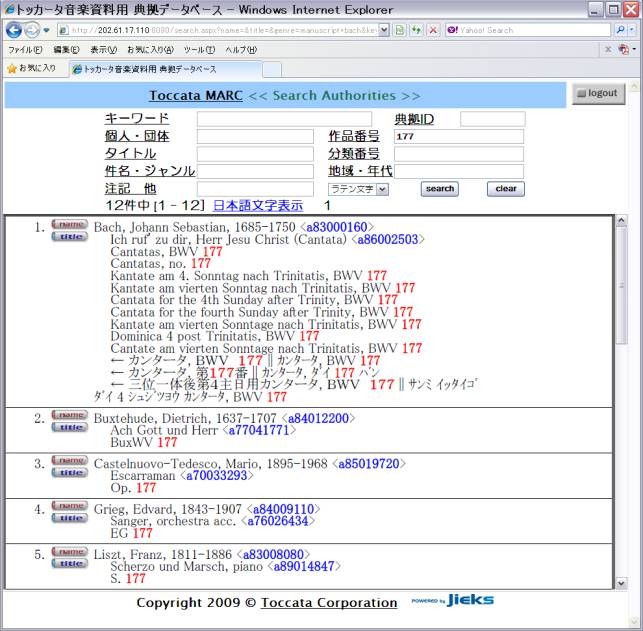Click the 典拠ID input field
Image resolution: width=643 pixels, height=631 pixels.
tap(493, 119)
